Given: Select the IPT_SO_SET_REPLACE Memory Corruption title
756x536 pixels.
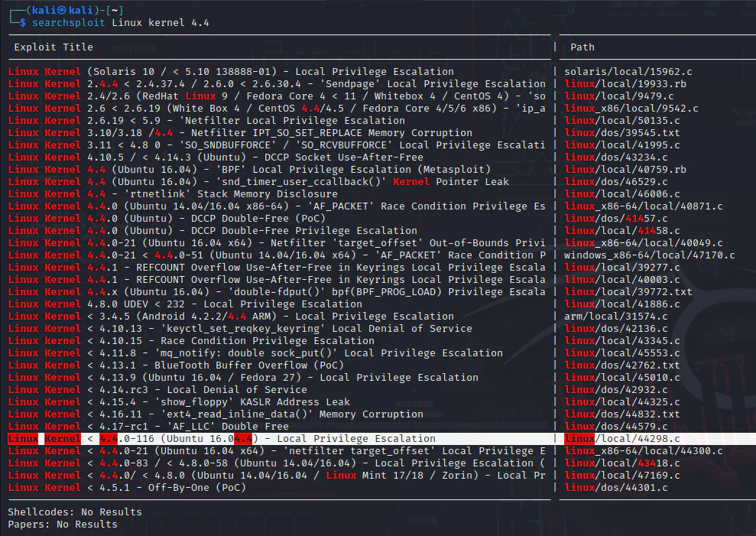Looking at the screenshot, I should (240, 133).
